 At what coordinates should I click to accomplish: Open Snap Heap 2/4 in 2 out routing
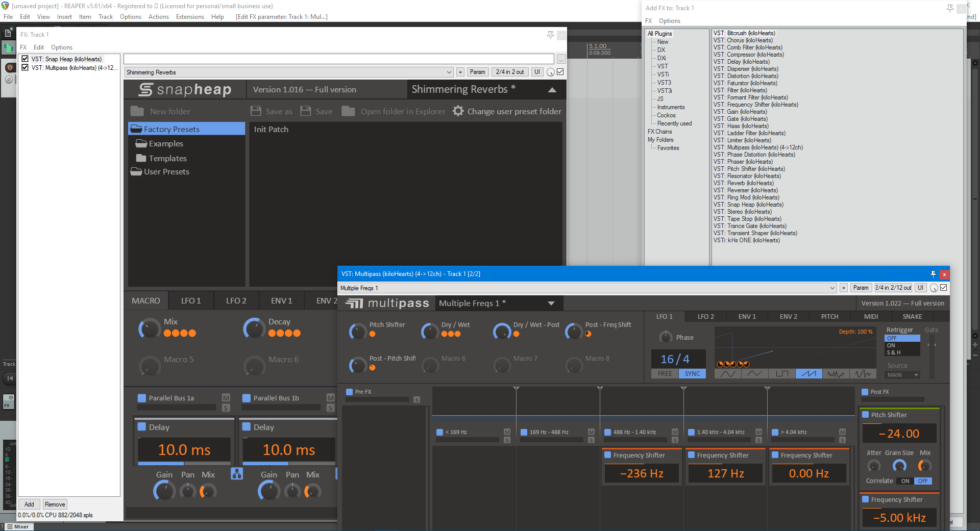(509, 72)
